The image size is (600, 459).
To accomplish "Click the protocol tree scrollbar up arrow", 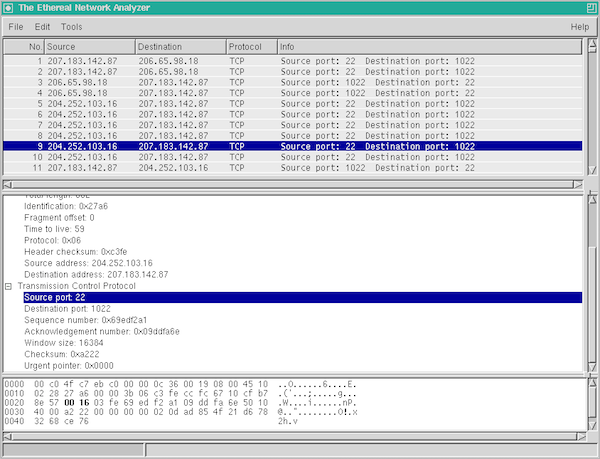I will 592,199.
